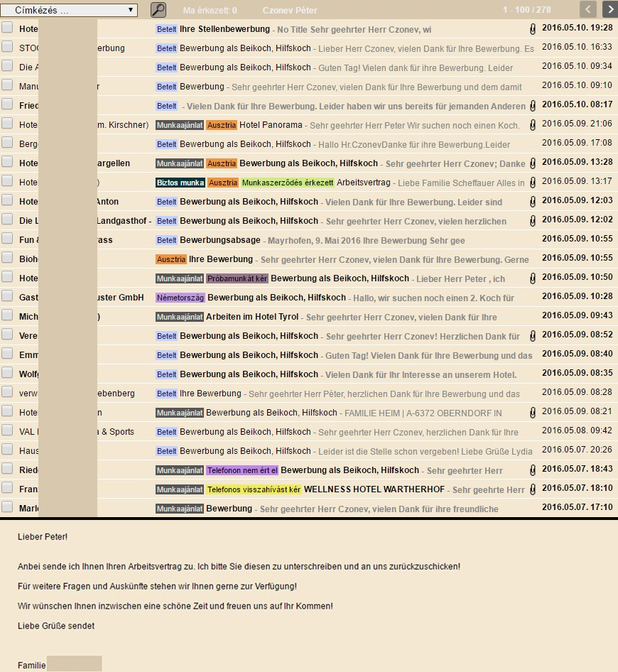This screenshot has width=618, height=672.
Task: Click the attachment icon on the Hotel Panorama email
Action: [532, 125]
